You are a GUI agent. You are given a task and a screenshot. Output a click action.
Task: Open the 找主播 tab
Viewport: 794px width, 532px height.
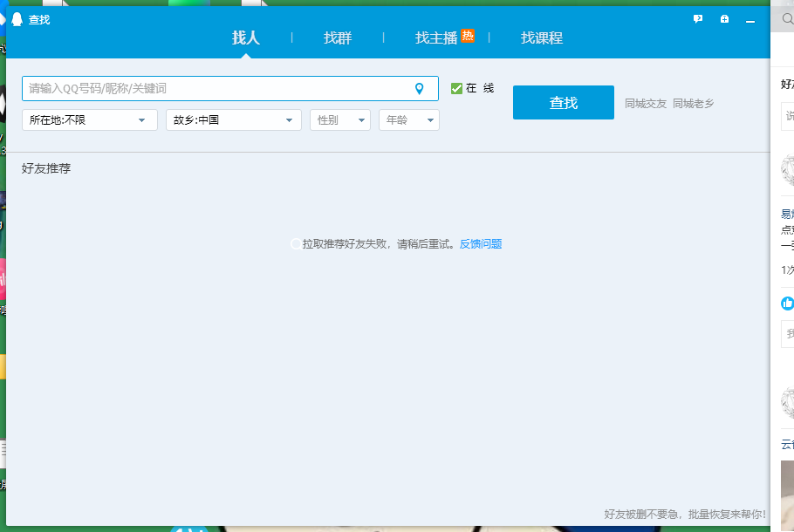(x=436, y=38)
